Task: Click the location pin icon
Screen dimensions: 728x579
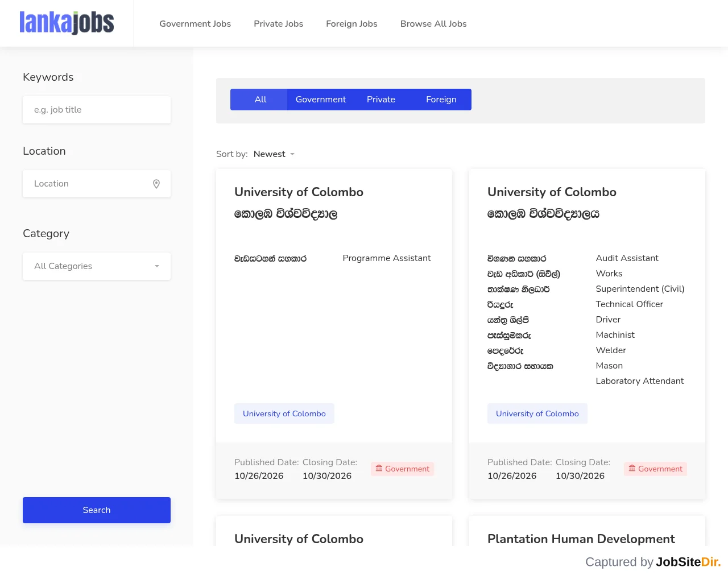Action: point(156,184)
